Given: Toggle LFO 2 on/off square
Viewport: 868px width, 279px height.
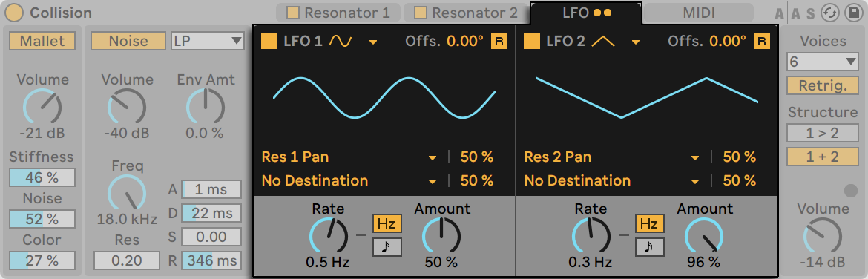Looking at the screenshot, I should (531, 41).
